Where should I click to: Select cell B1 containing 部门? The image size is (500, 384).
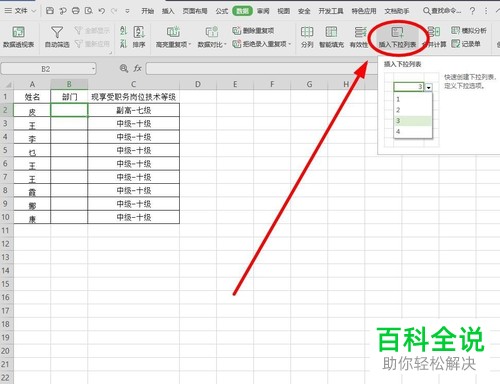69,97
